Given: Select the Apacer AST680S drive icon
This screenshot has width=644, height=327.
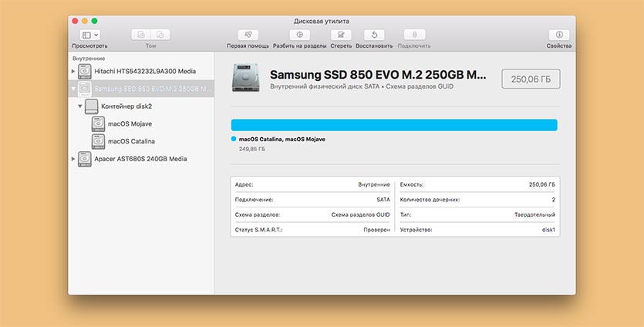Looking at the screenshot, I should [85, 159].
